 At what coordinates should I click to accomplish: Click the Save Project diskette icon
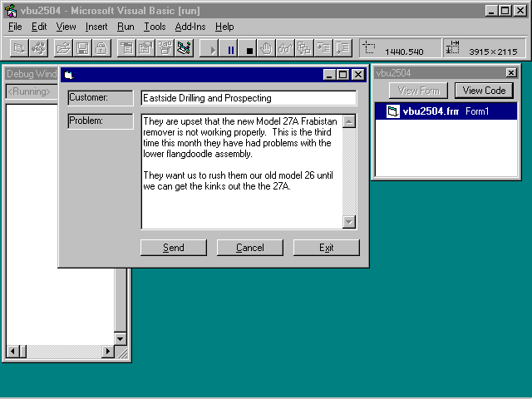pyautogui.click(x=81, y=49)
